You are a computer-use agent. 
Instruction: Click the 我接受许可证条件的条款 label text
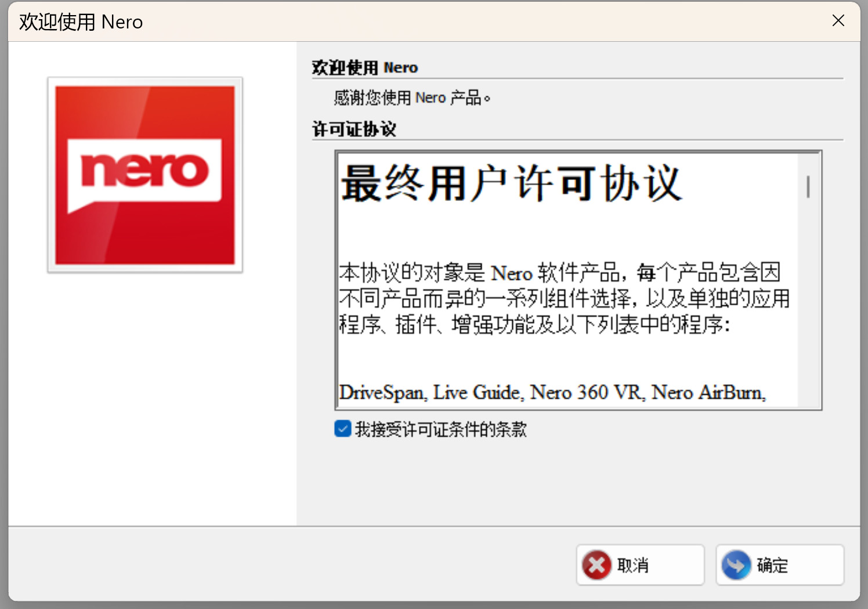(x=441, y=430)
